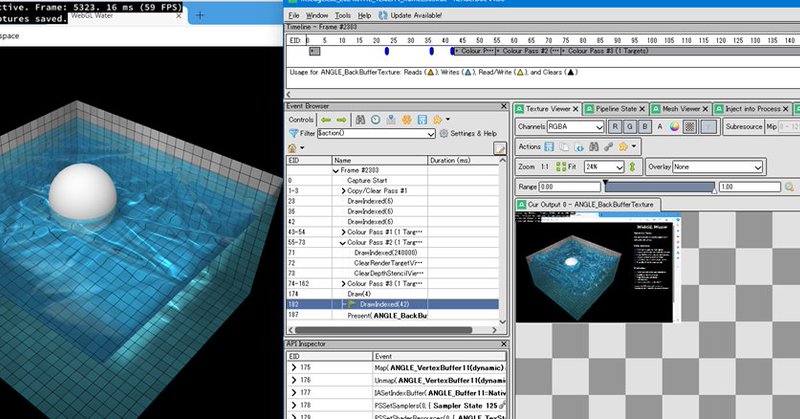800x419 pixels.
Task: Click the blue funnel Filter icon
Action: [293, 133]
